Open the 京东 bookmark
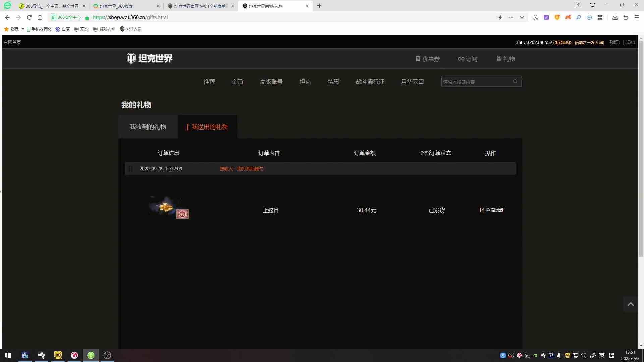644x362 pixels. tap(82, 29)
